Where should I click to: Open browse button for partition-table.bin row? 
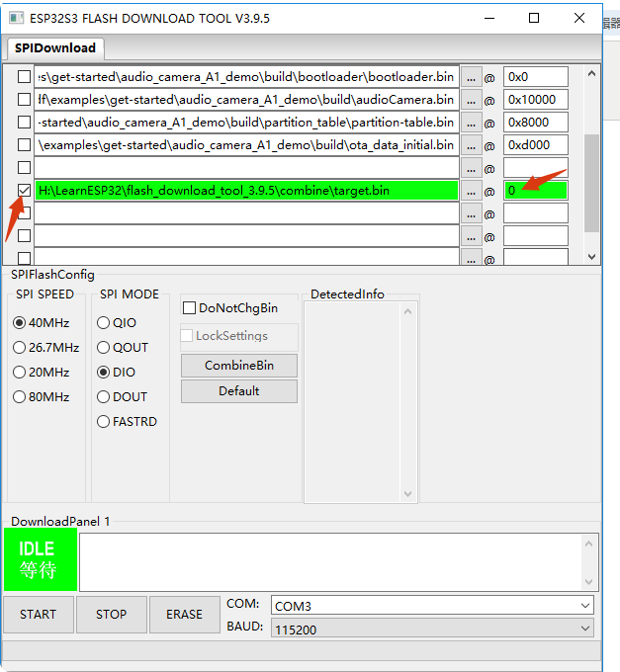[472, 123]
